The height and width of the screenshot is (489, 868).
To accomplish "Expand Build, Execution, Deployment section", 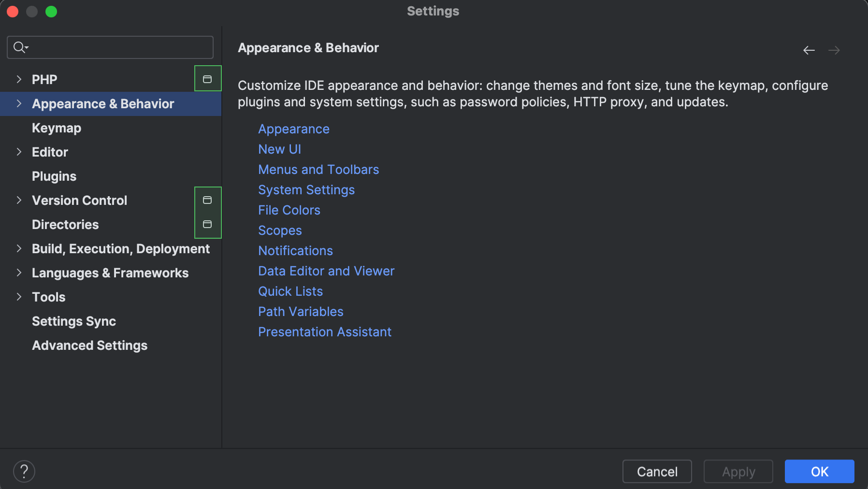I will point(19,248).
